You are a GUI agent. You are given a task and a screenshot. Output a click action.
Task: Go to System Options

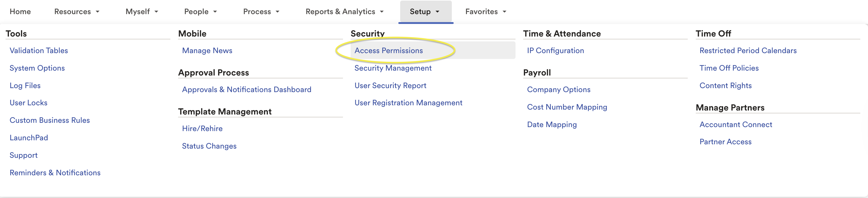point(37,68)
